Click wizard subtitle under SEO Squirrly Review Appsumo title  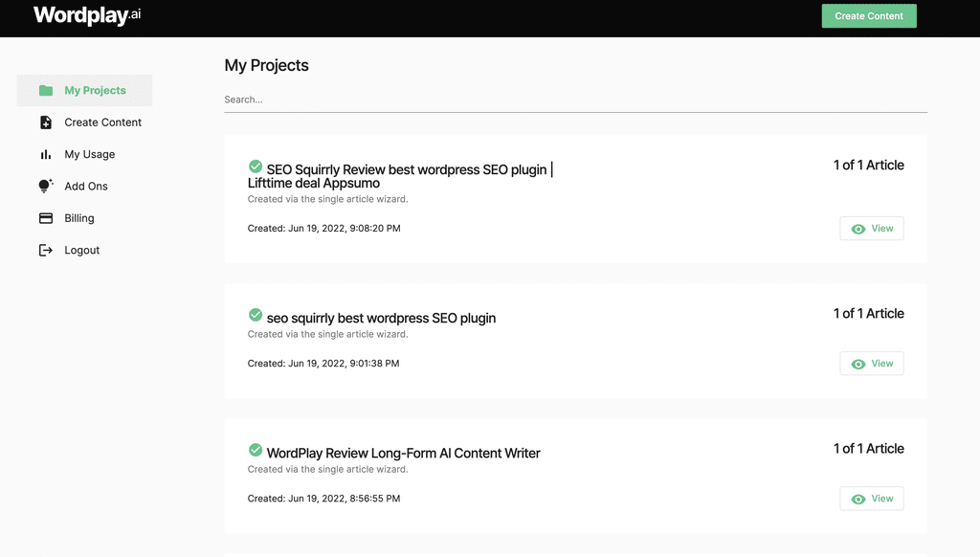327,199
